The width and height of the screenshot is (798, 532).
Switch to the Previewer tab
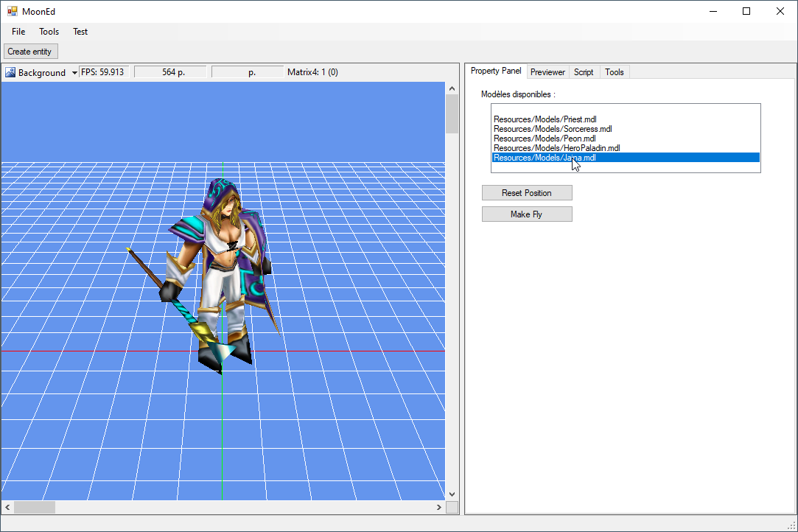547,72
